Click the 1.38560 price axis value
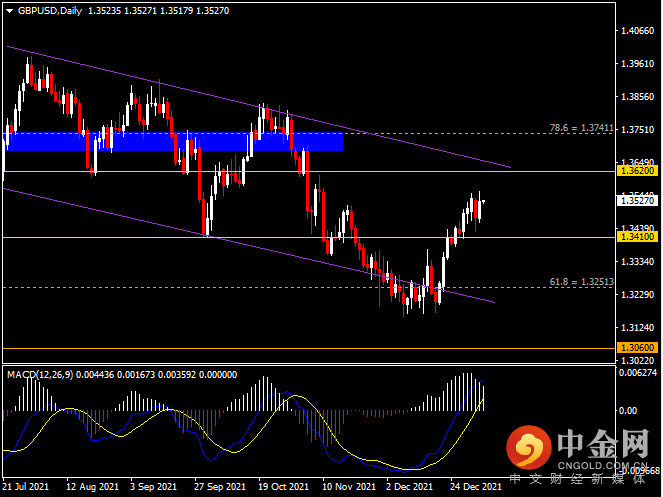 tap(637, 96)
